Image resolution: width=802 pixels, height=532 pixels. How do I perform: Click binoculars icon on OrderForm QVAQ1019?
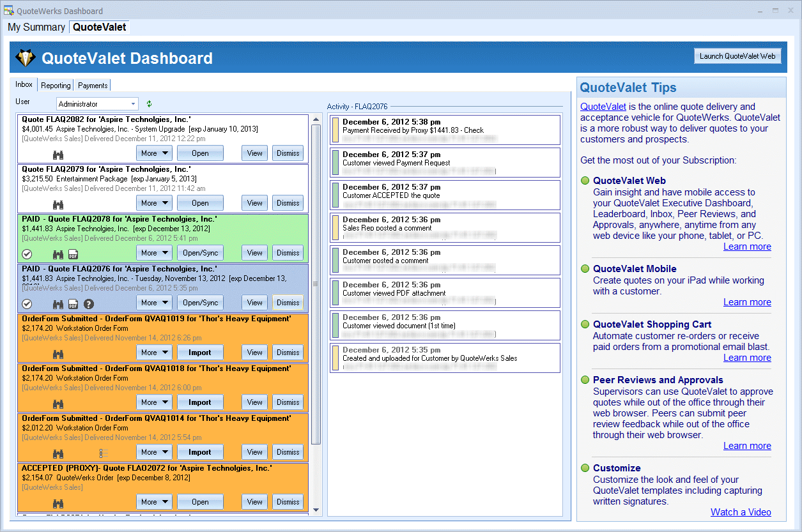click(x=58, y=353)
